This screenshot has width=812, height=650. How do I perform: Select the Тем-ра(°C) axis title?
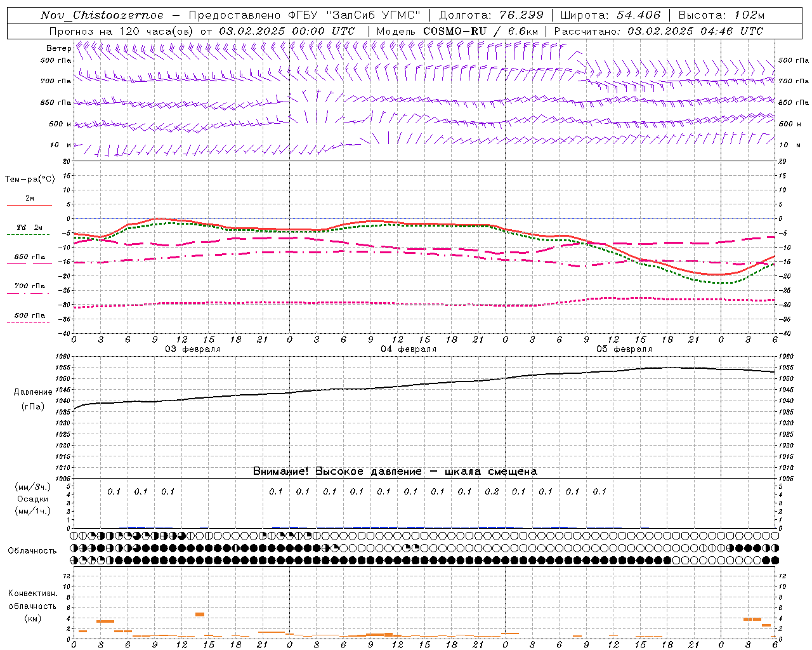tap(30, 180)
